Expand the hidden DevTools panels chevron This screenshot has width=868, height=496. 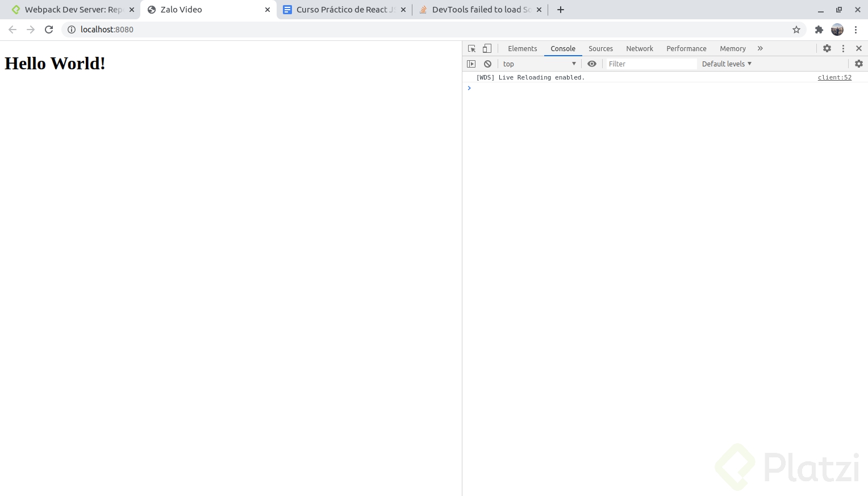click(760, 48)
